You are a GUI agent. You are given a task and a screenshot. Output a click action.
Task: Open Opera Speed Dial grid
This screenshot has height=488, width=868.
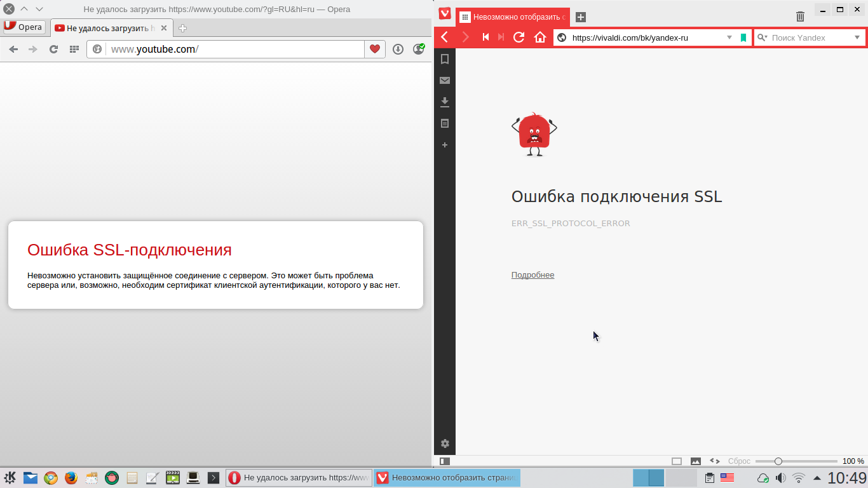click(74, 49)
